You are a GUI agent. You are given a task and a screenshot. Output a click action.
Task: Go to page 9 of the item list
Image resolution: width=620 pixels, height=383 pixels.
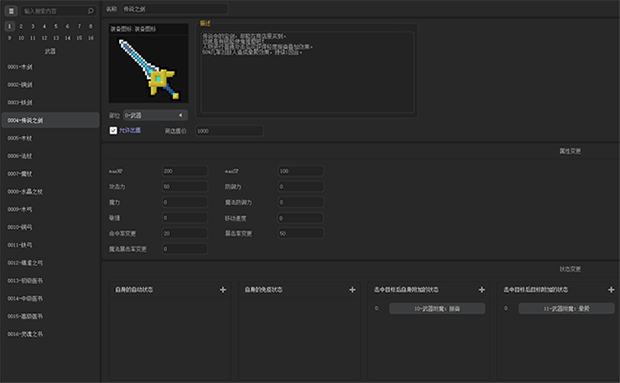(x=9, y=38)
